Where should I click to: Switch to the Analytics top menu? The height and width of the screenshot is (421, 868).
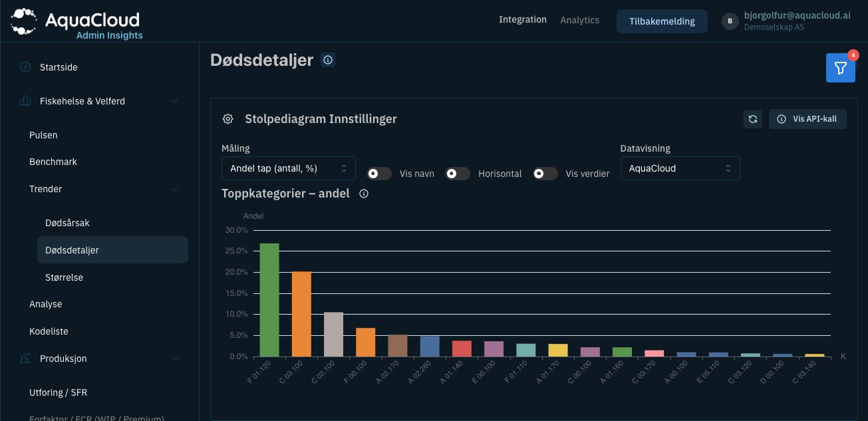point(579,20)
